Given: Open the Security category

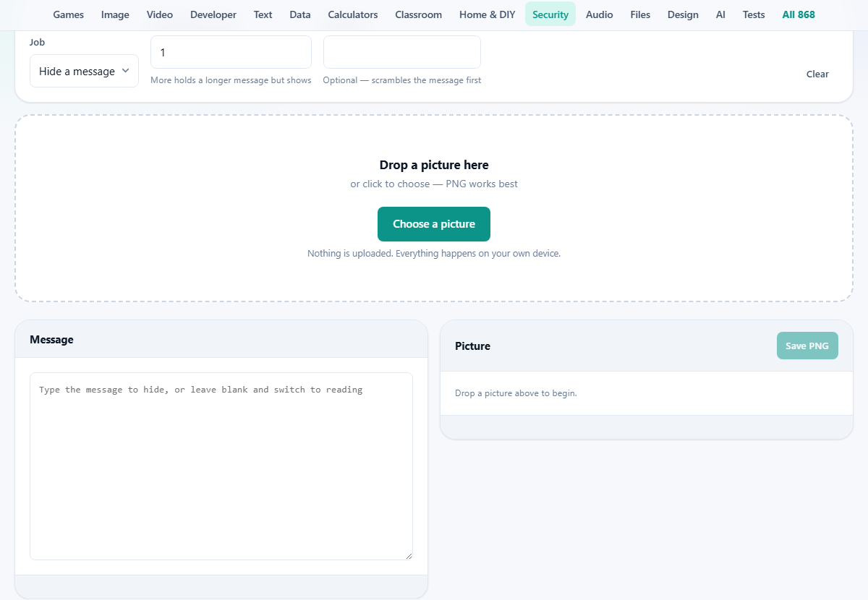Looking at the screenshot, I should click(550, 14).
